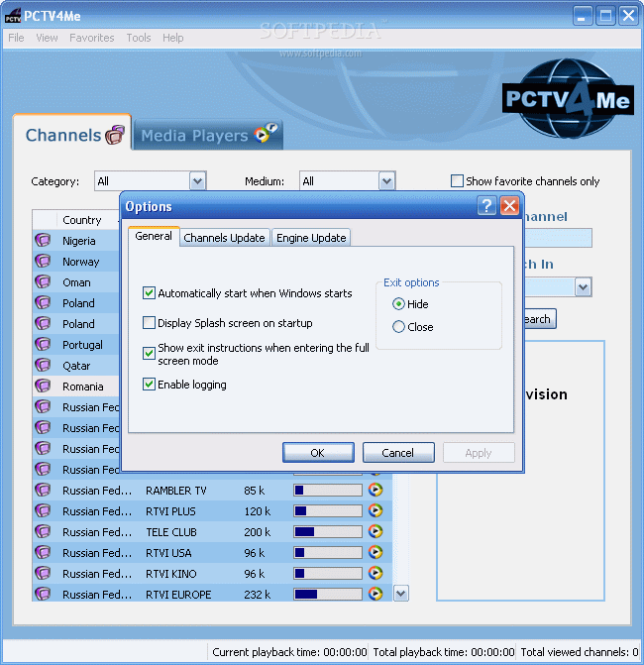The height and width of the screenshot is (665, 644).
Task: Disable the Enable logging checkbox
Action: (x=149, y=385)
